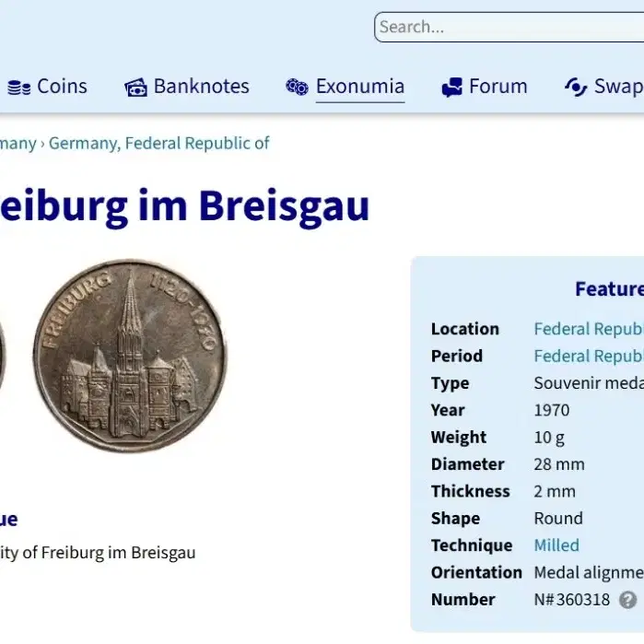Viewport: 644px width, 644px height.
Task: Select the Weight value 10 g
Action: point(549,438)
